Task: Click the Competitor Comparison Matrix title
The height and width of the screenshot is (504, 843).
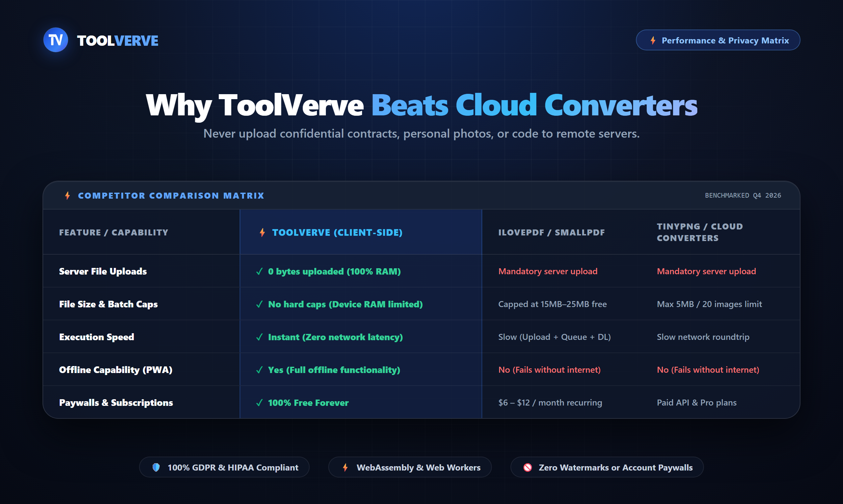Action: coord(171,196)
